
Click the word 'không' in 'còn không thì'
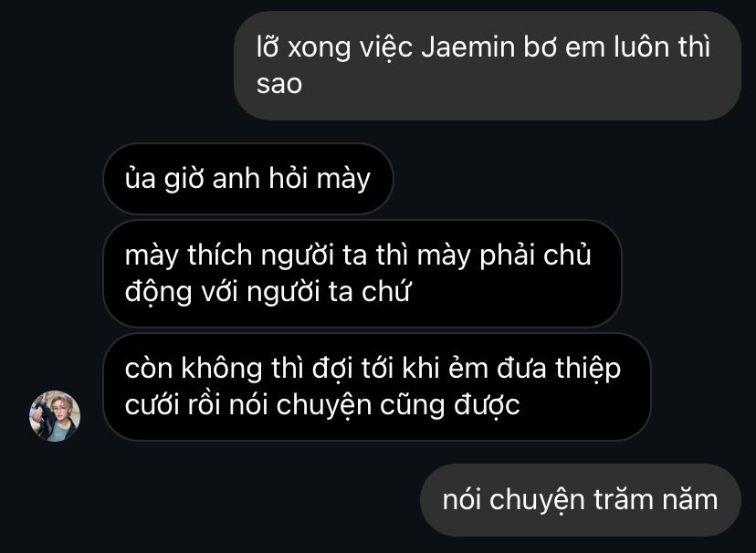[221, 369]
